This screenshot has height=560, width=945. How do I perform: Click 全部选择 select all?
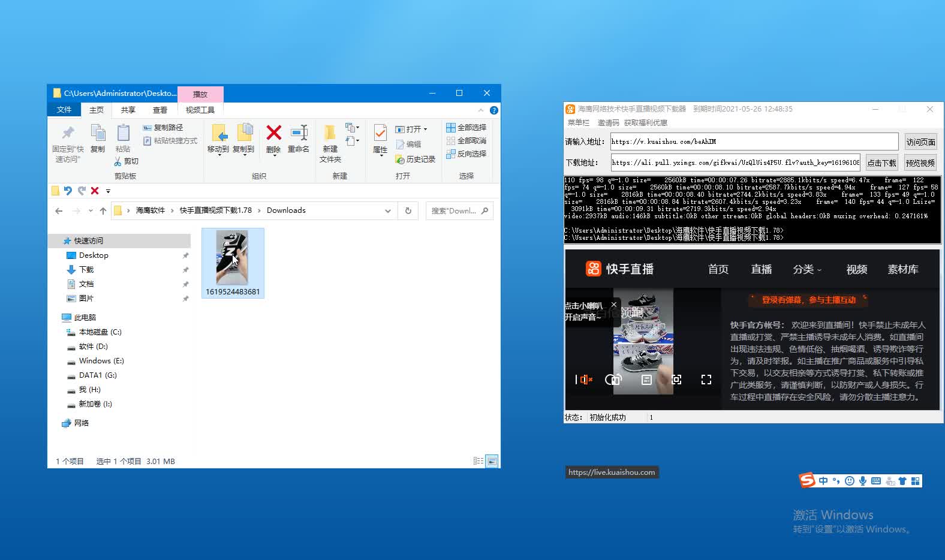coord(466,128)
